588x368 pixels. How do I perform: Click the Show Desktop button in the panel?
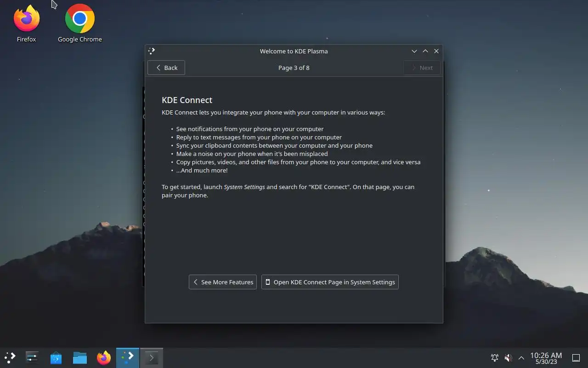[576, 357]
